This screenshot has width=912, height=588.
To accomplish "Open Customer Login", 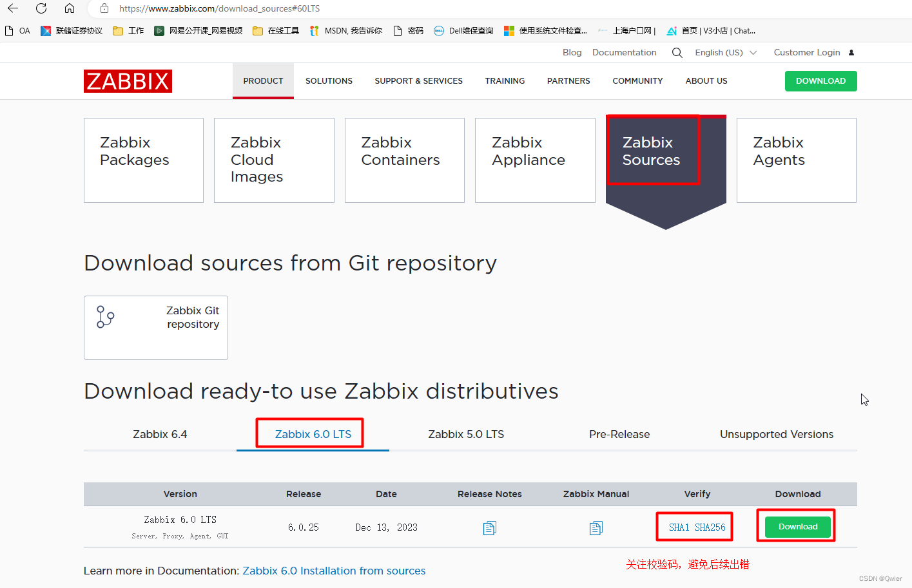I will point(807,52).
